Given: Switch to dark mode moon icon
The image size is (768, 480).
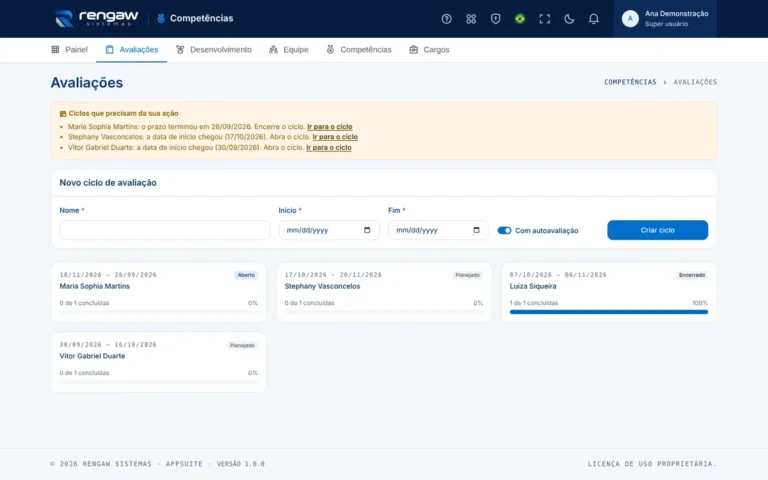Looking at the screenshot, I should (569, 19).
